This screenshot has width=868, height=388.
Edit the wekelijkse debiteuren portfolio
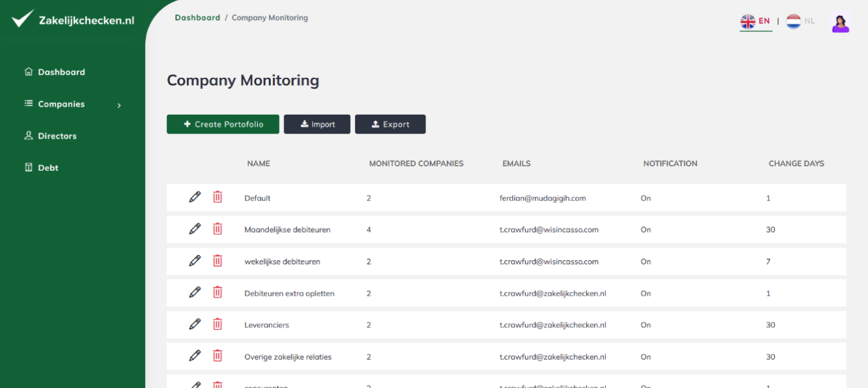click(195, 260)
